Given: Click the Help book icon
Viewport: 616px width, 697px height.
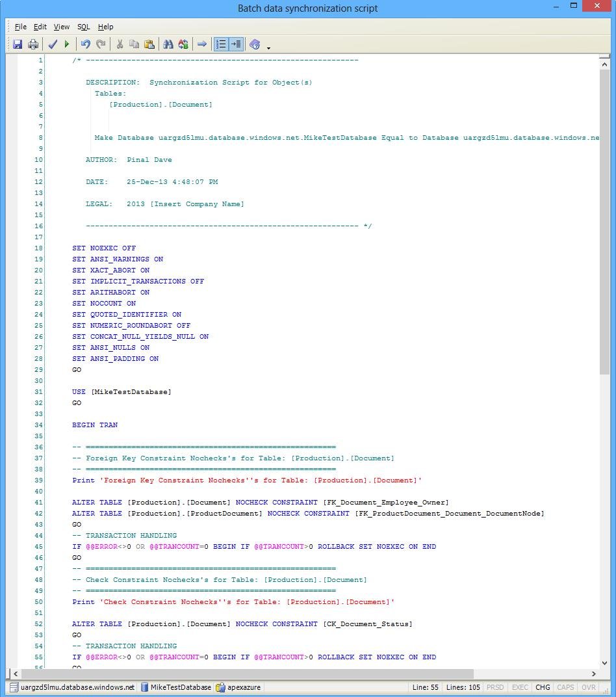Looking at the screenshot, I should (255, 44).
